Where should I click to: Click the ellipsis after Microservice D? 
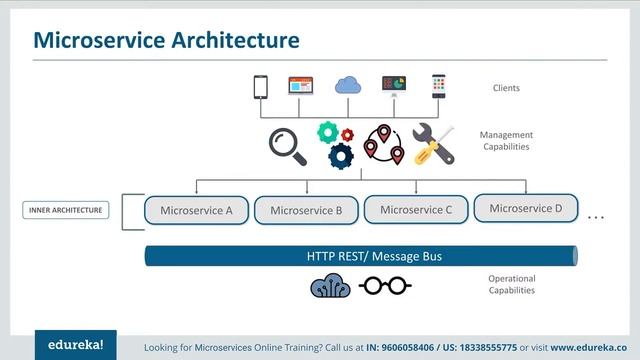[x=596, y=218]
